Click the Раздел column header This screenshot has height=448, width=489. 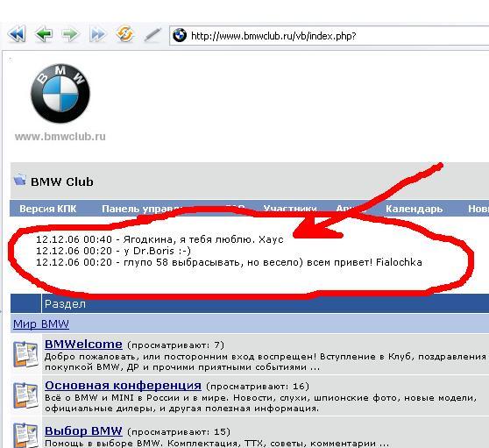tap(65, 304)
